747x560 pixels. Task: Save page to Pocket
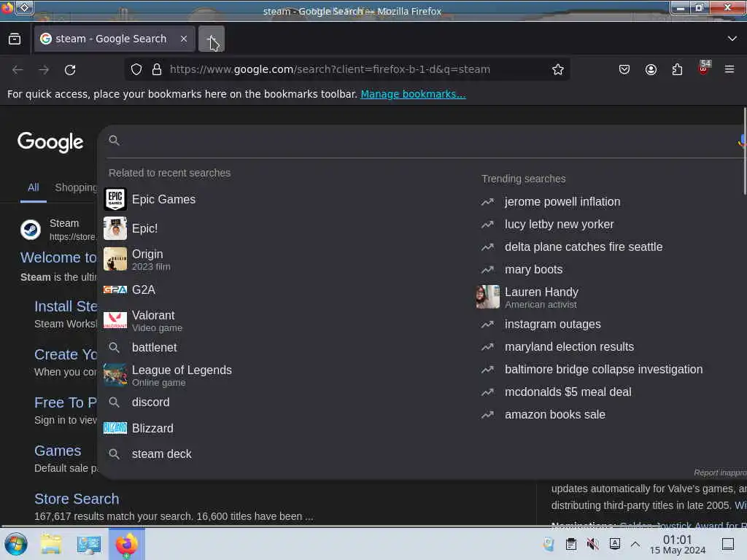(x=624, y=69)
